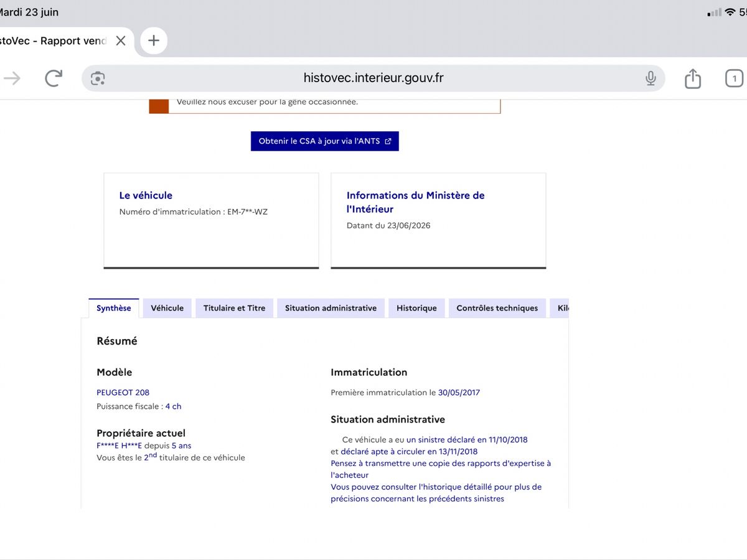Screen dimensions: 747x560
Task: Click the external link icon on ANTS button
Action: click(x=388, y=141)
